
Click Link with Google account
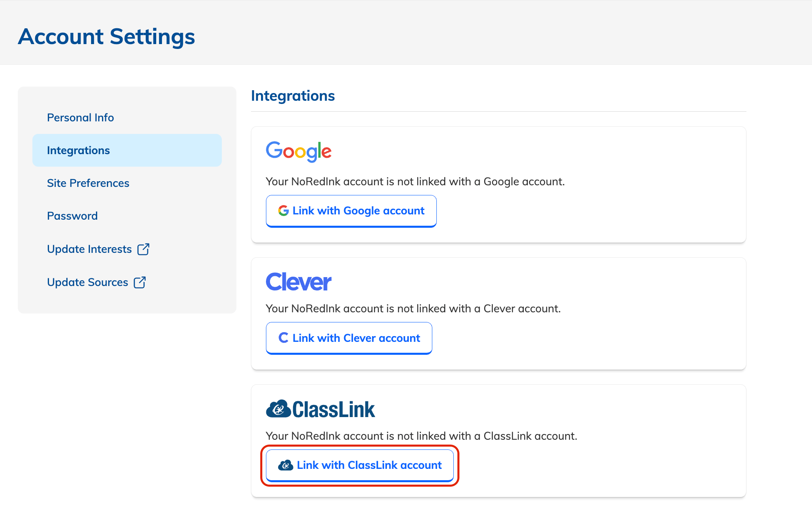351,210
